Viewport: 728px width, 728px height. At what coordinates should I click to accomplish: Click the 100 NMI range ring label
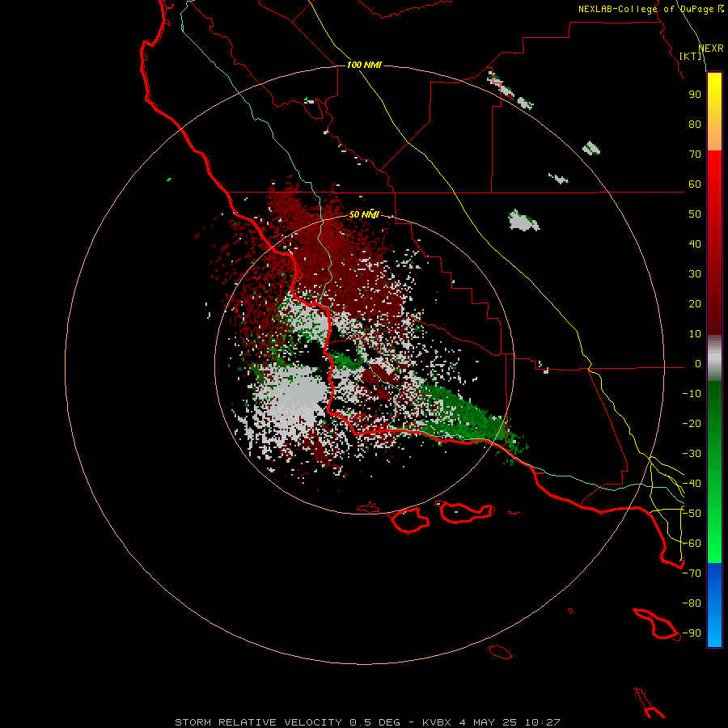coord(364,65)
